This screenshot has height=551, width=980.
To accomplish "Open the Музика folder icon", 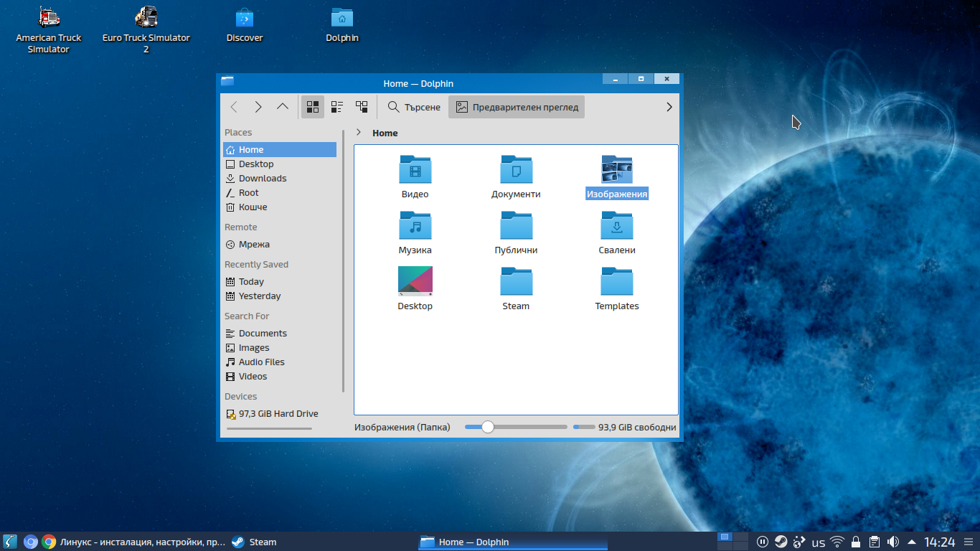I will [x=415, y=225].
